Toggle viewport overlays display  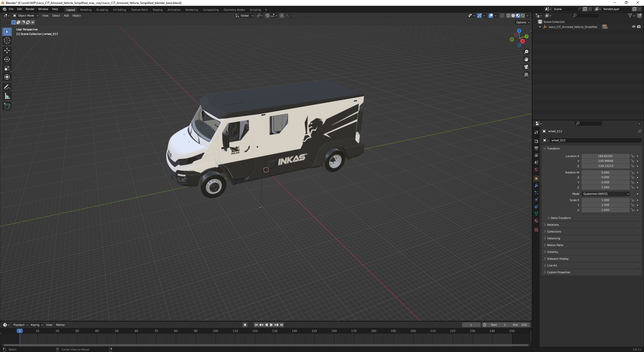[491, 16]
